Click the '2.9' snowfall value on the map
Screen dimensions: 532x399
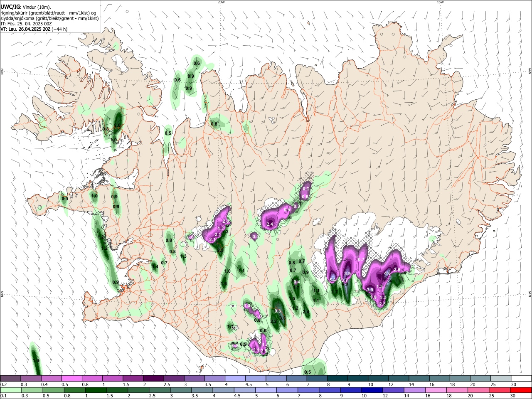coord(397,270)
